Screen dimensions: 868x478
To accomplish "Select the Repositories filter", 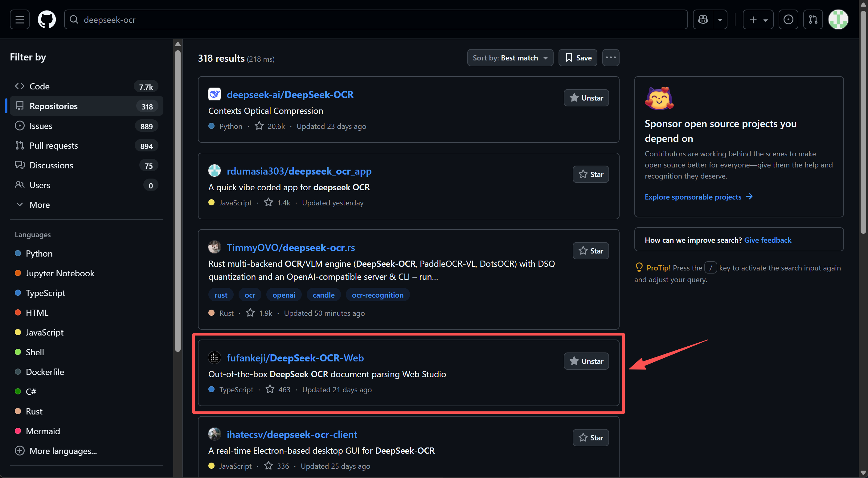I will click(87, 106).
